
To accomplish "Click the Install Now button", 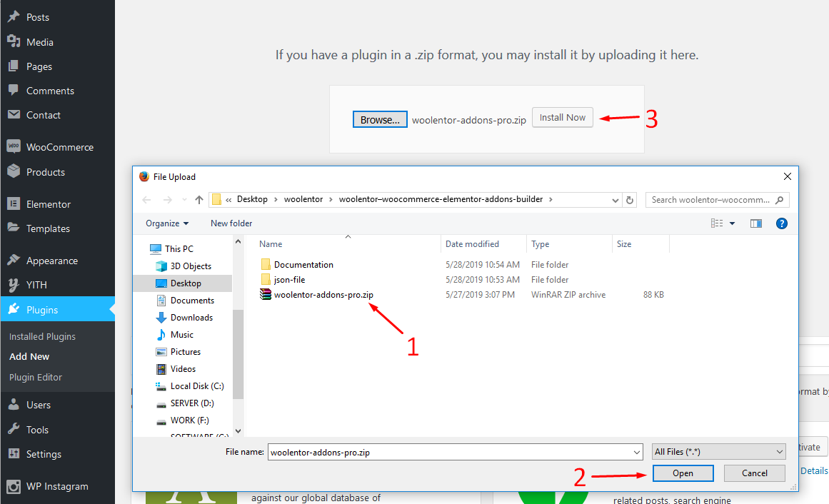I will click(x=563, y=117).
